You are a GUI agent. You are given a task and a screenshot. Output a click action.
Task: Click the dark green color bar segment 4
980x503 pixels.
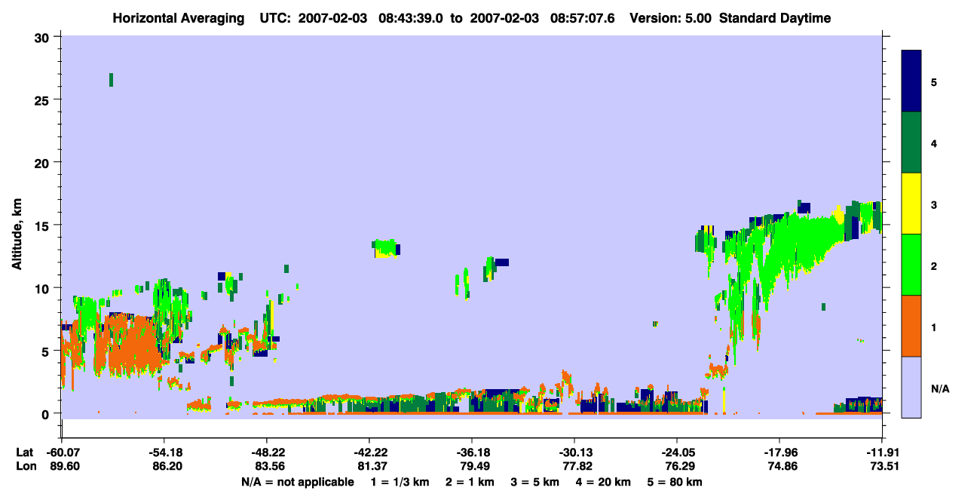tap(911, 143)
